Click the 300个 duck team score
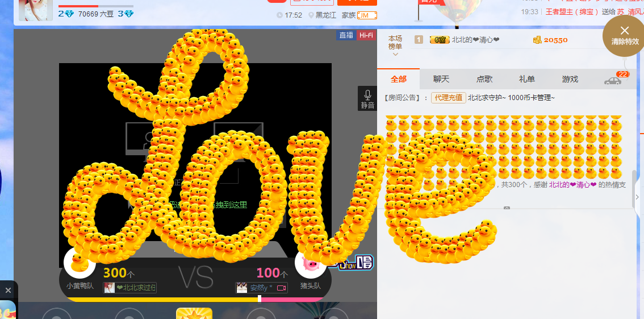Image resolution: width=644 pixels, height=319 pixels. tap(119, 273)
